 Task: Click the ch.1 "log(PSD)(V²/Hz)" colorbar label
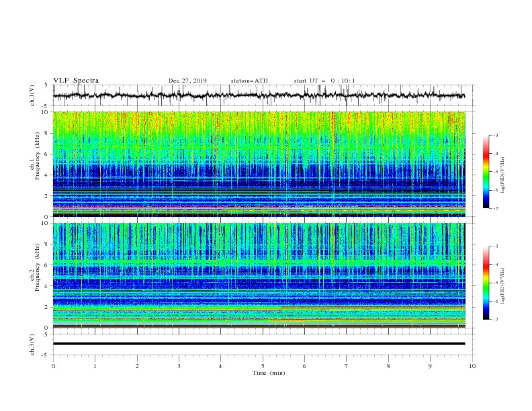503,175
